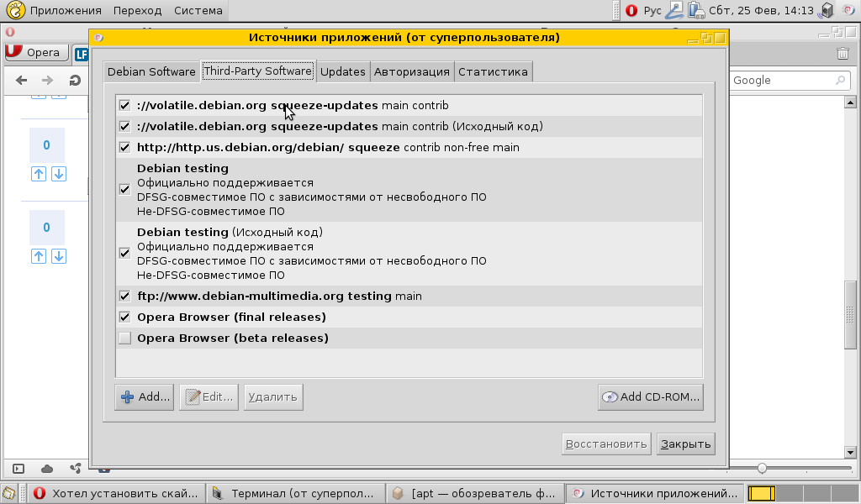
Task: Open the volume speaker tray icon
Action: click(x=827, y=10)
